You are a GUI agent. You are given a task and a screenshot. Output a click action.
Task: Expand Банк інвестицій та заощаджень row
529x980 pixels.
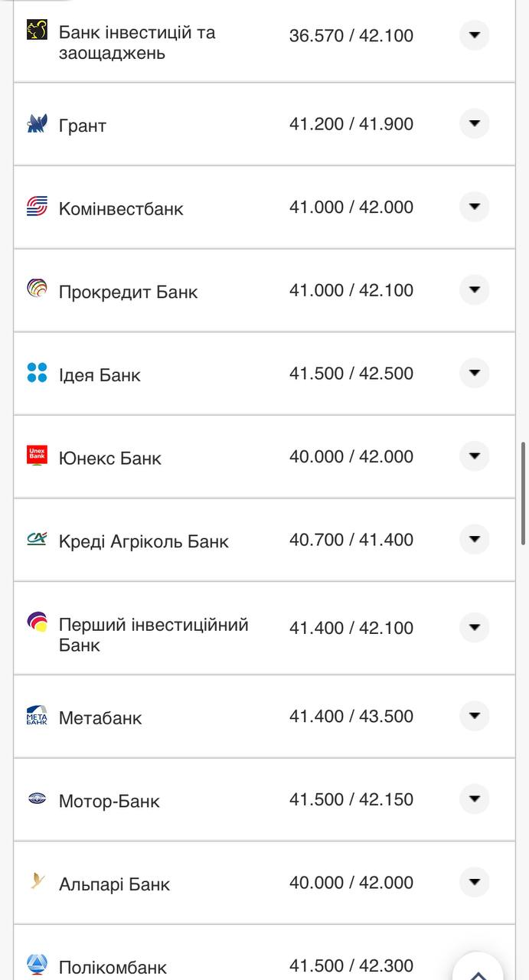tap(474, 35)
